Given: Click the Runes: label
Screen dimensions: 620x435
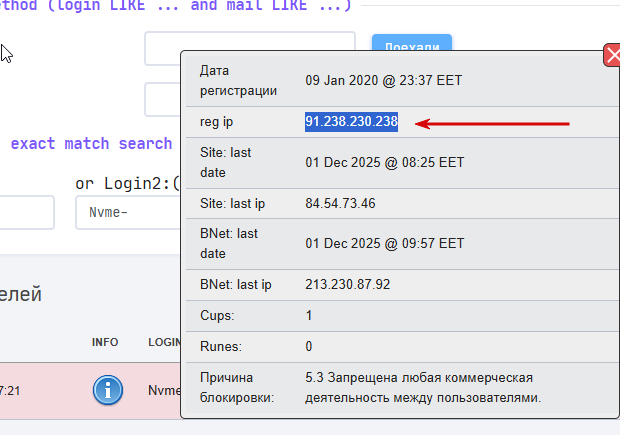Looking at the screenshot, I should (221, 346).
